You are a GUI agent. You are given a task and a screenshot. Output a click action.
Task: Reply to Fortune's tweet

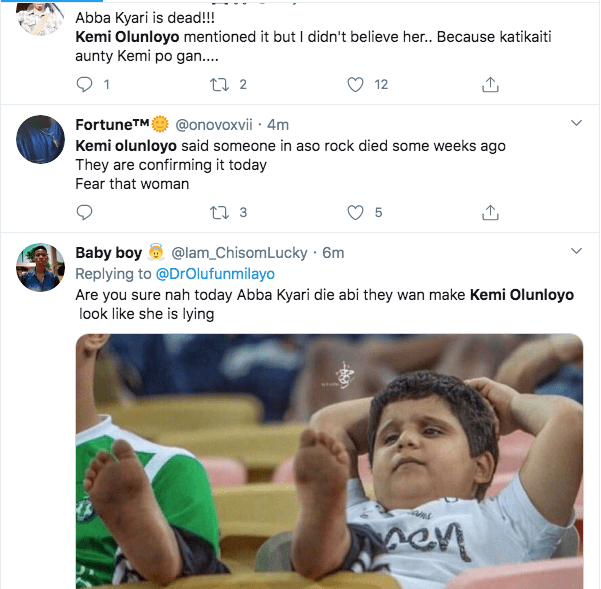84,212
